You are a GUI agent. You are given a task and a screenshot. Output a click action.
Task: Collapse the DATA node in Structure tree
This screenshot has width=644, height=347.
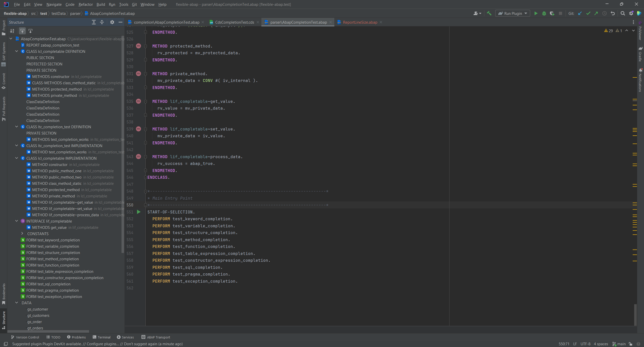point(17,303)
